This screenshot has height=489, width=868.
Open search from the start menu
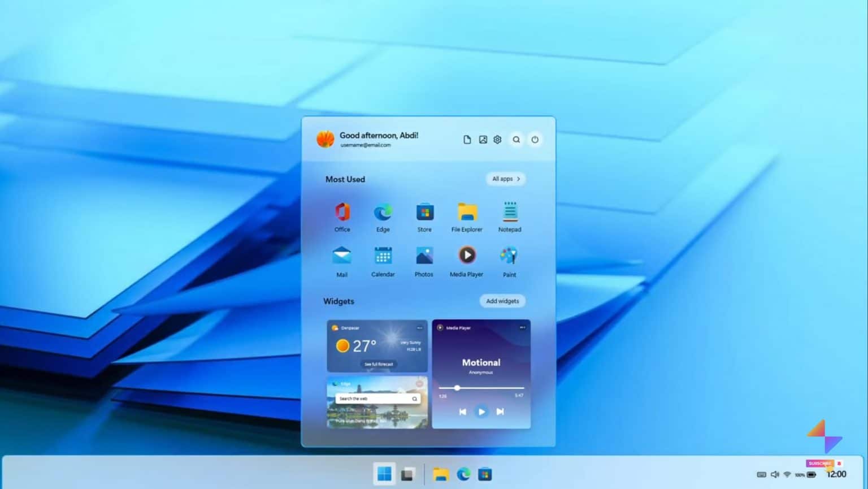pyautogui.click(x=516, y=139)
